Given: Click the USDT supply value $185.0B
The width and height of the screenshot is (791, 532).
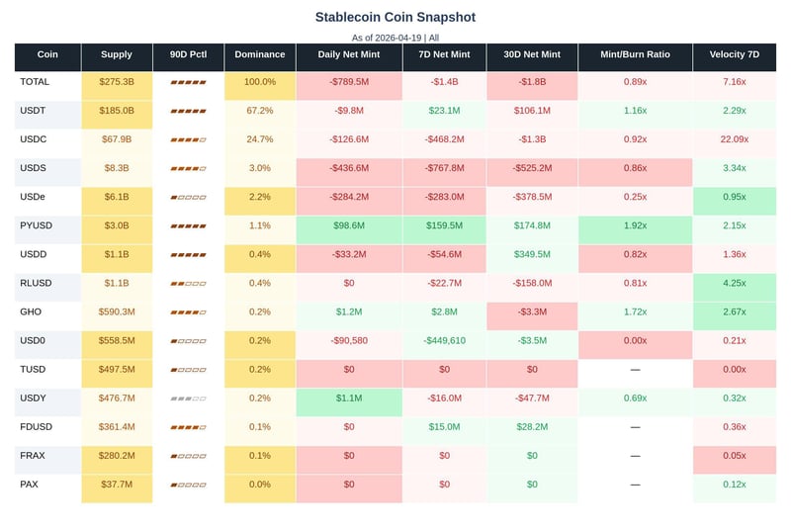Looking at the screenshot, I should click(117, 111).
